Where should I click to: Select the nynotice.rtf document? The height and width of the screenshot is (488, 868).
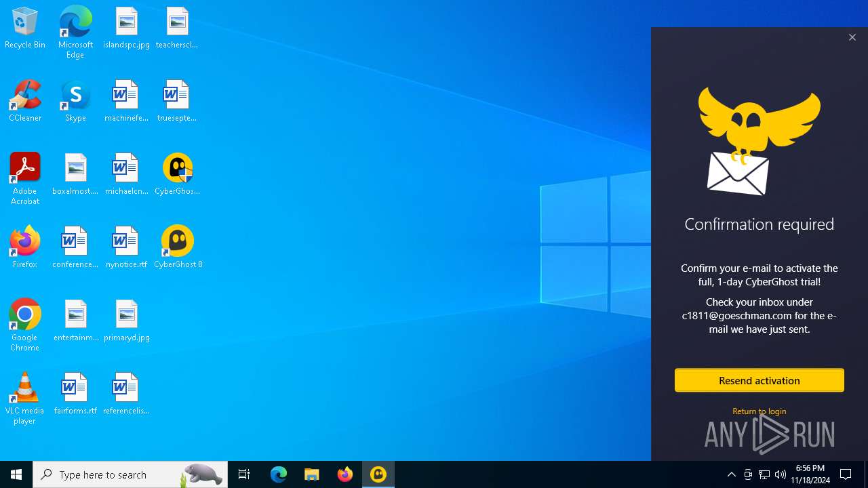(127, 247)
